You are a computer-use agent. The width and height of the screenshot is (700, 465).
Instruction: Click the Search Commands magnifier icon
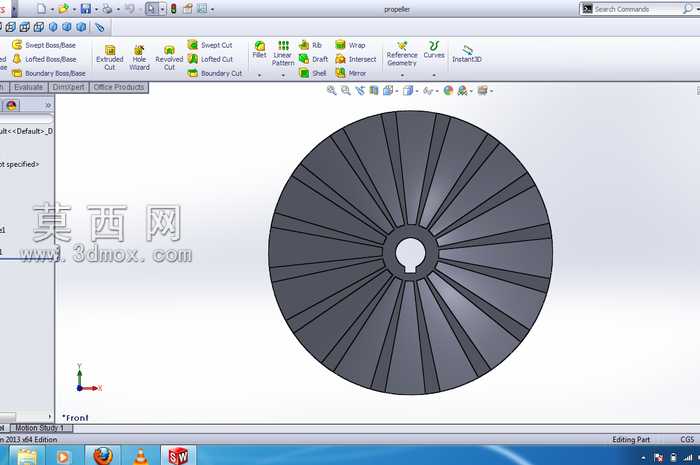point(688,8)
